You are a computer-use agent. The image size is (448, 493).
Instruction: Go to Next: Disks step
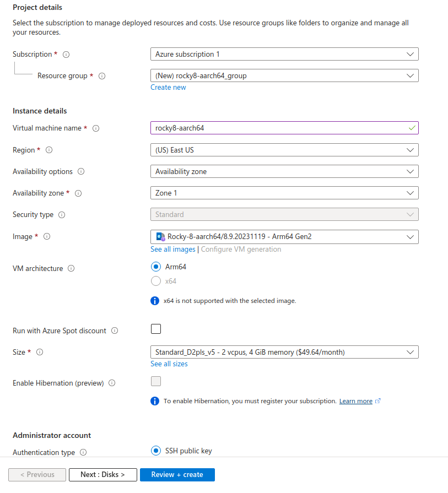click(102, 475)
